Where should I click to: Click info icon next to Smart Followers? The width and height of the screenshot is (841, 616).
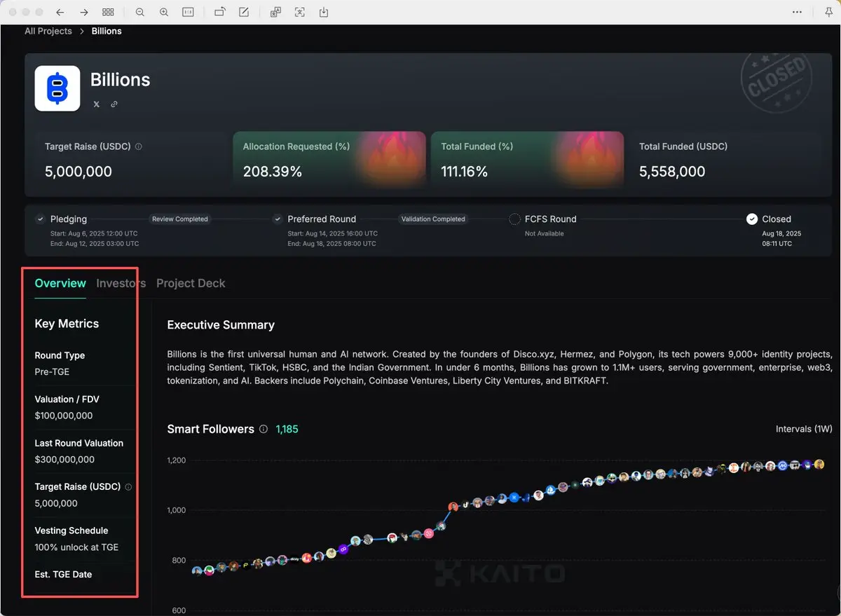pyautogui.click(x=264, y=429)
